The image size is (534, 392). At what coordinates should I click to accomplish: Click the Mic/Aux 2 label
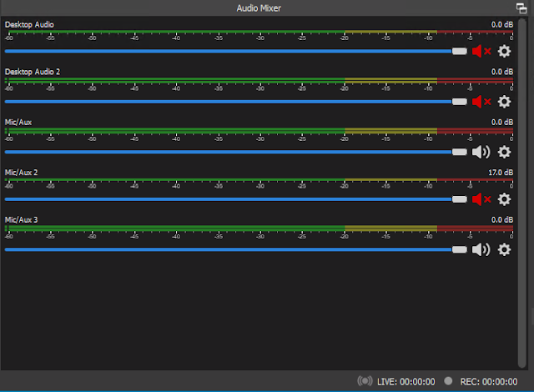[x=21, y=173]
